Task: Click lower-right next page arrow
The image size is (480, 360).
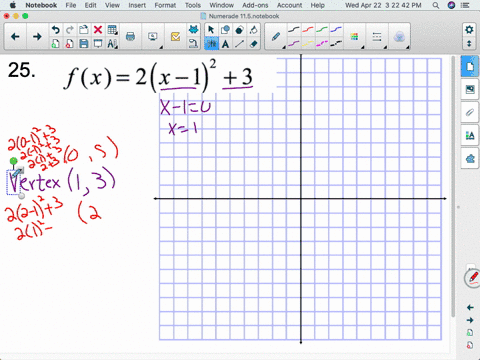Action: pyautogui.click(x=470, y=320)
